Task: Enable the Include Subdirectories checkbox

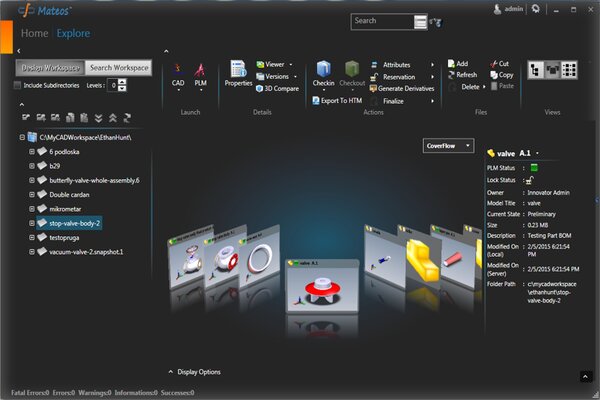Action: pyautogui.click(x=17, y=85)
